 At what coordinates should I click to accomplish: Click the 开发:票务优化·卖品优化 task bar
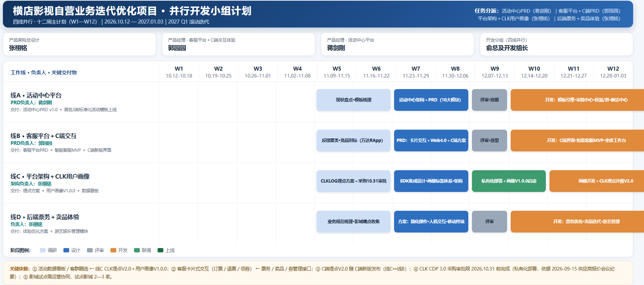point(577,222)
